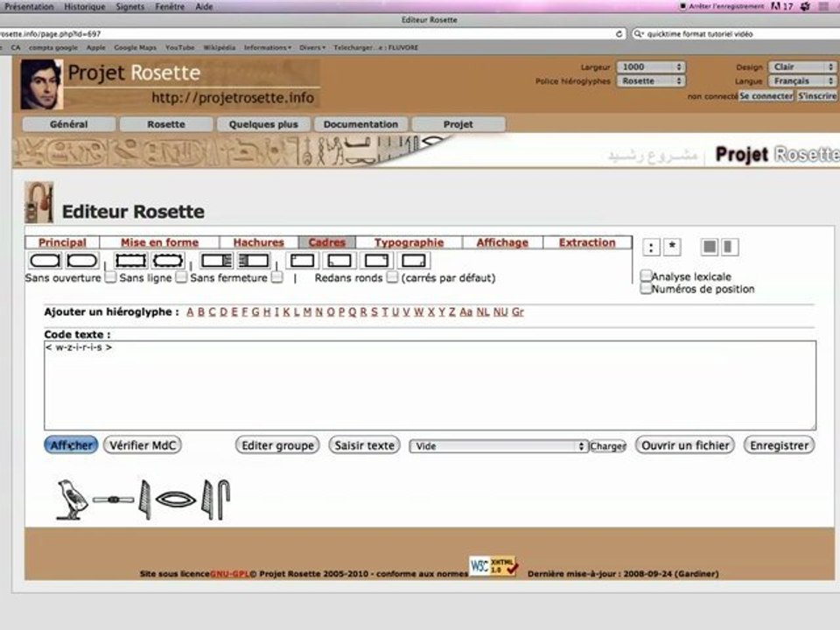
Task: Insert the Hwt frame with top-left corner mark
Action: click(x=302, y=261)
